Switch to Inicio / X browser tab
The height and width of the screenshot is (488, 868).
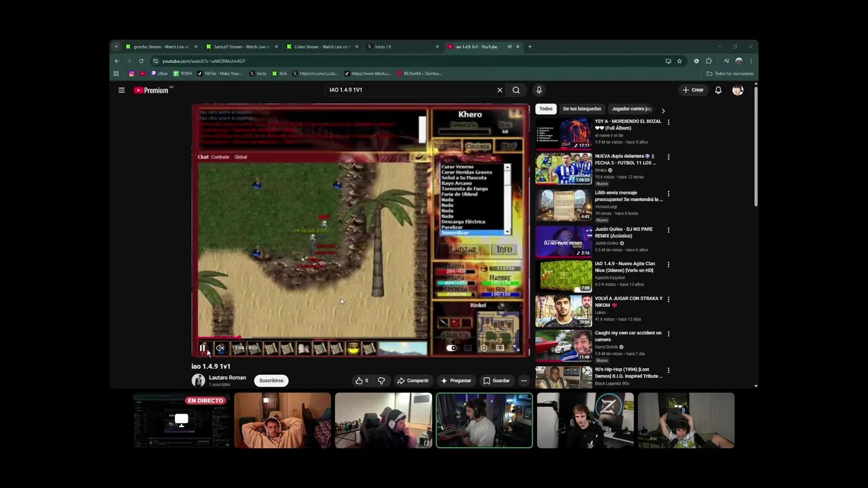pyautogui.click(x=401, y=47)
